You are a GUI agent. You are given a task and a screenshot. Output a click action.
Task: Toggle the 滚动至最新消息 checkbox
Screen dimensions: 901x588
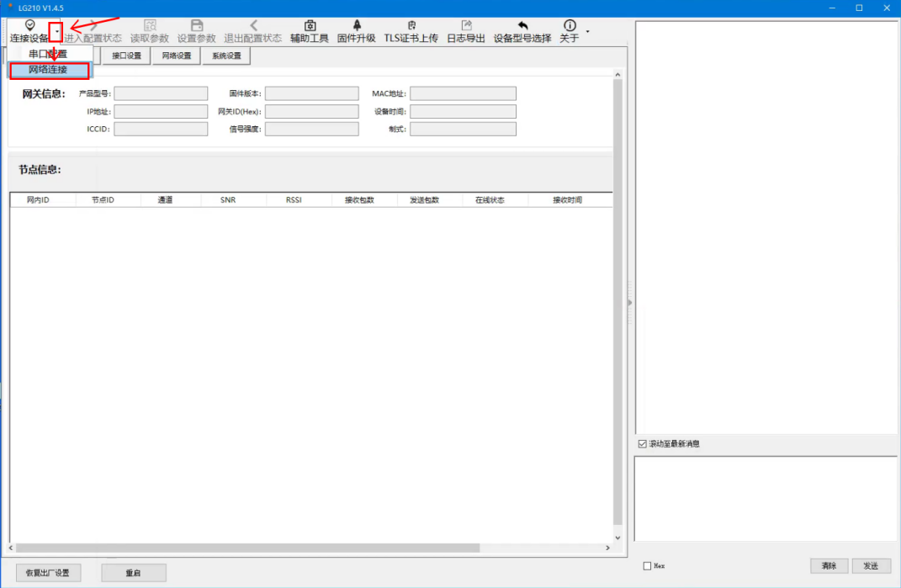(x=643, y=443)
